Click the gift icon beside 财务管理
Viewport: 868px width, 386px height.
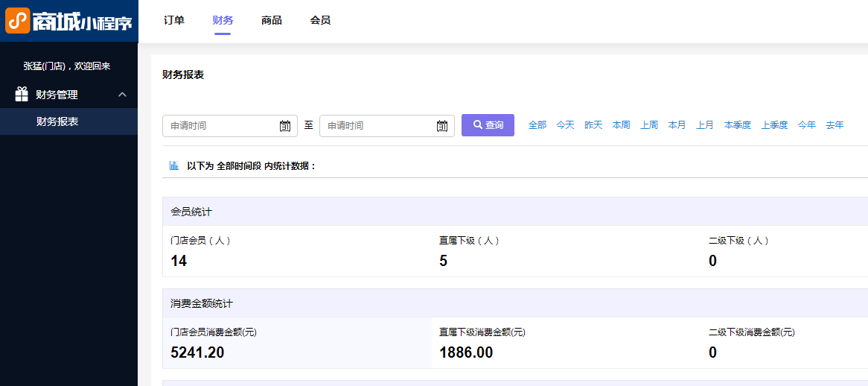22,95
